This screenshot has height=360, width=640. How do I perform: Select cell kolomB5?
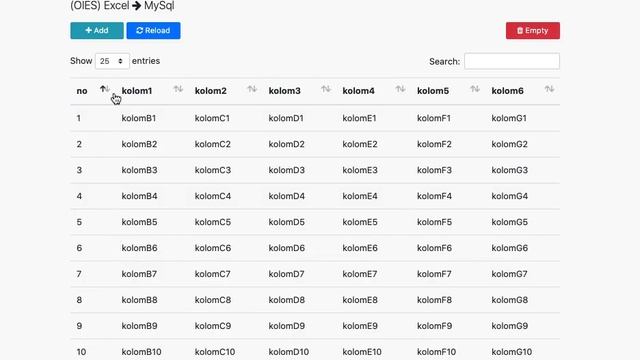coord(139,222)
